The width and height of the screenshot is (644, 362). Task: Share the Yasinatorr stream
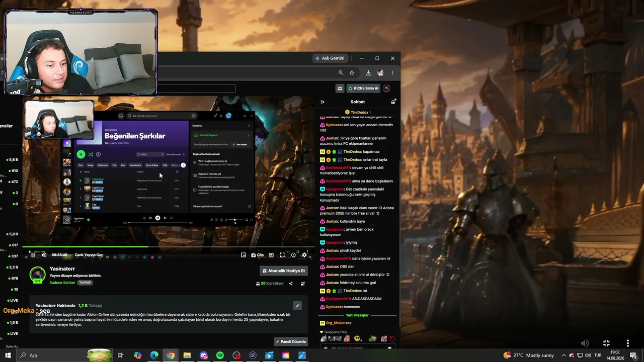[x=291, y=284]
